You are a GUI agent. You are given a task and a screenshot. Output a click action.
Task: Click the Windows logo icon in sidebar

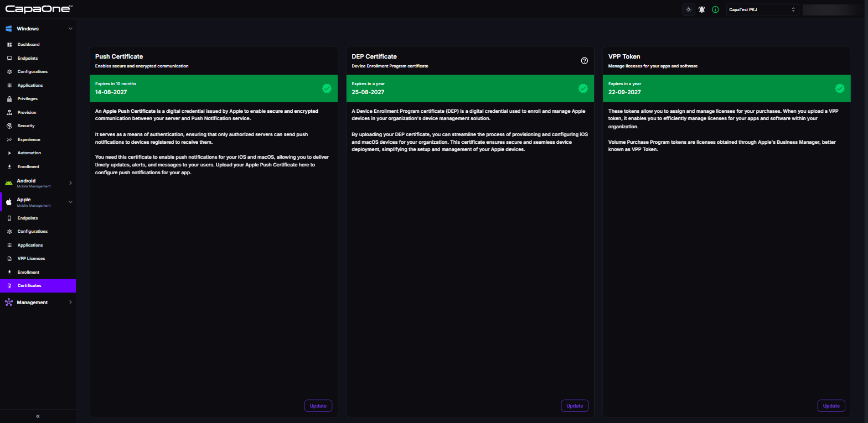tap(8, 28)
